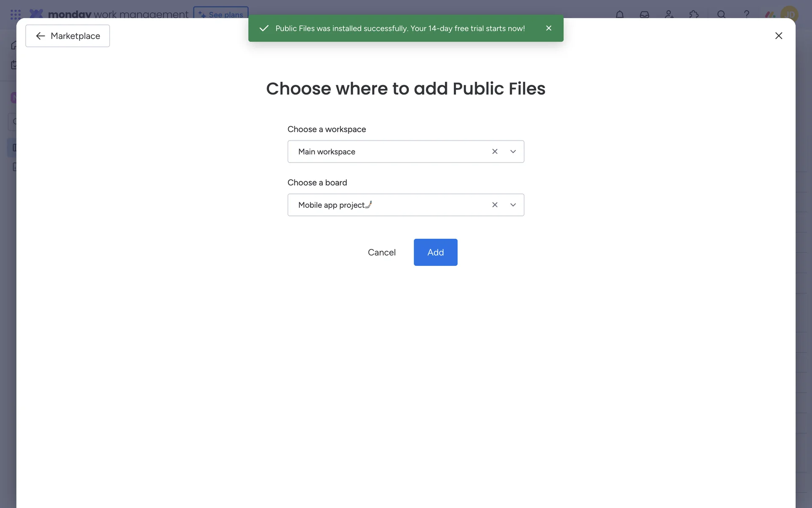Click the search magnifier icon
Image resolution: width=812 pixels, height=508 pixels.
721,14
